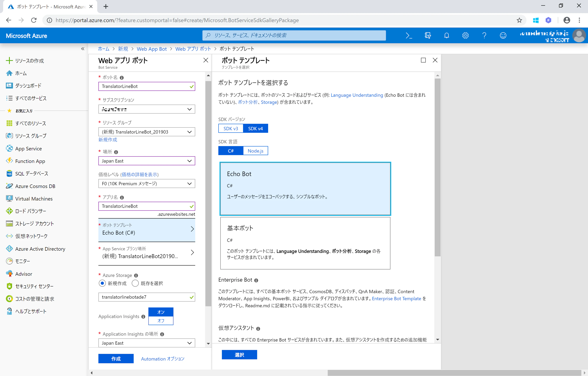The width and height of the screenshot is (588, 376).
Task: Go to 新規 breadcrumb
Action: tap(123, 49)
